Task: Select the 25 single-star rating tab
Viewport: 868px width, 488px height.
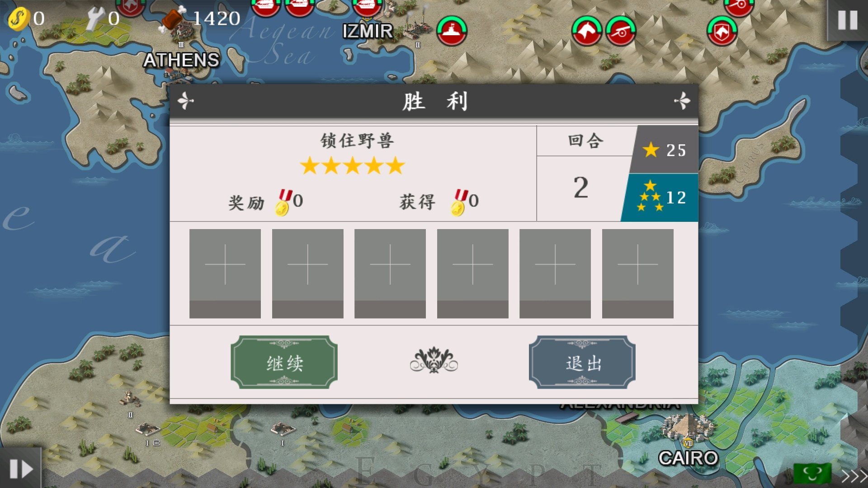Action: (x=664, y=150)
